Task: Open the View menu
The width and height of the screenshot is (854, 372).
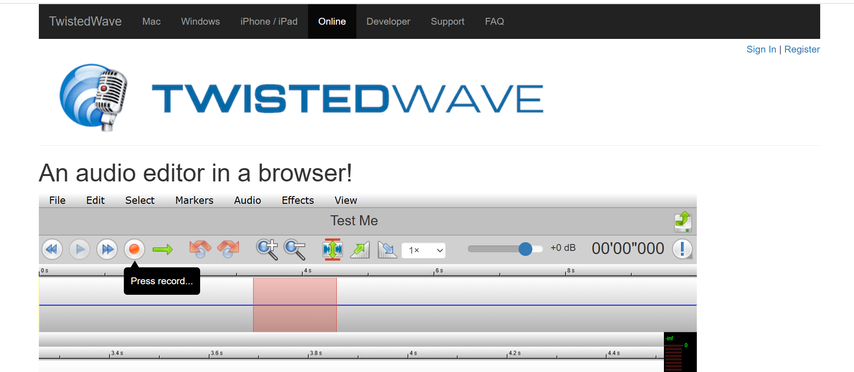Action: click(x=346, y=200)
